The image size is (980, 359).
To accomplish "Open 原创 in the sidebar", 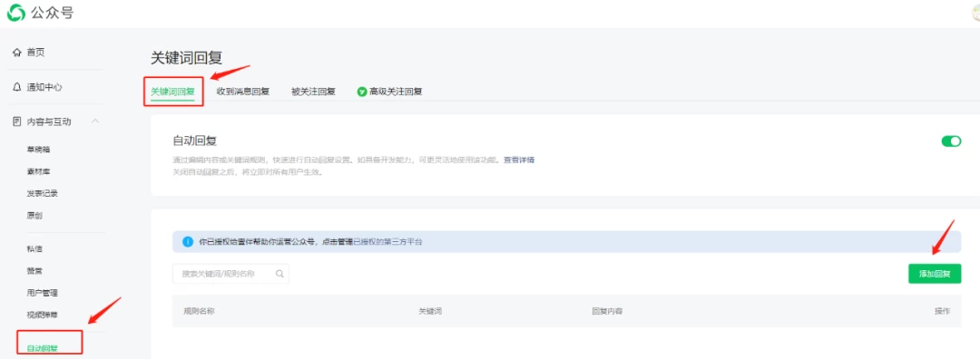I will pyautogui.click(x=34, y=216).
